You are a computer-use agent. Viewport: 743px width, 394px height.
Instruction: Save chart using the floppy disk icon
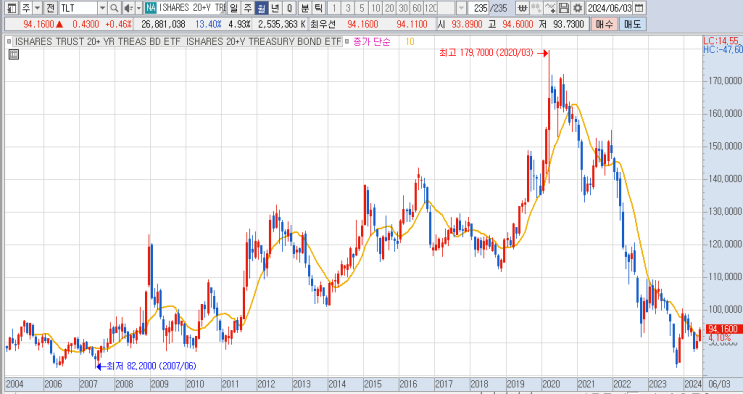[563, 8]
